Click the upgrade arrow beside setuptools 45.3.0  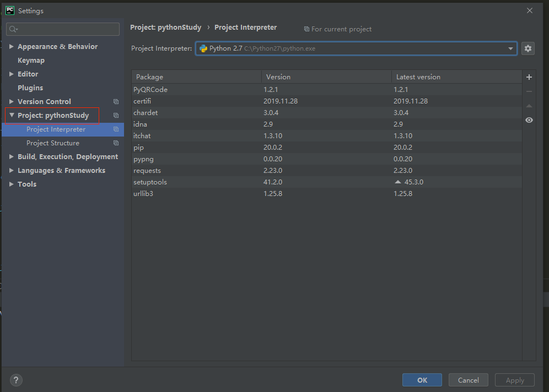tap(398, 182)
